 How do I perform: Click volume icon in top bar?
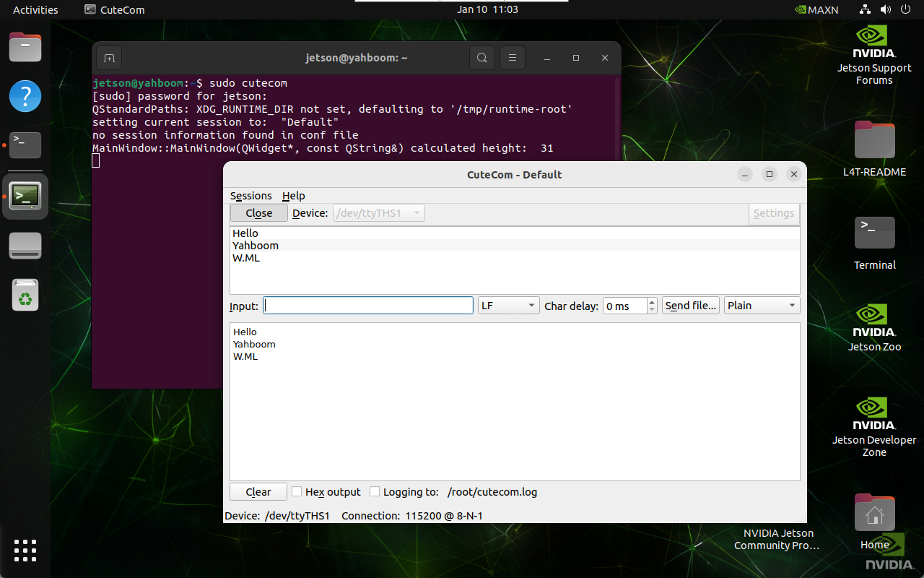[886, 9]
